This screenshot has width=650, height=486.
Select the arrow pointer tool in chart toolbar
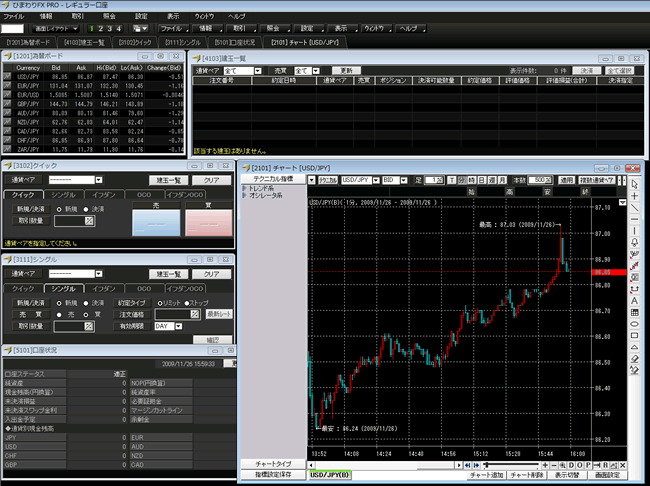point(634,184)
